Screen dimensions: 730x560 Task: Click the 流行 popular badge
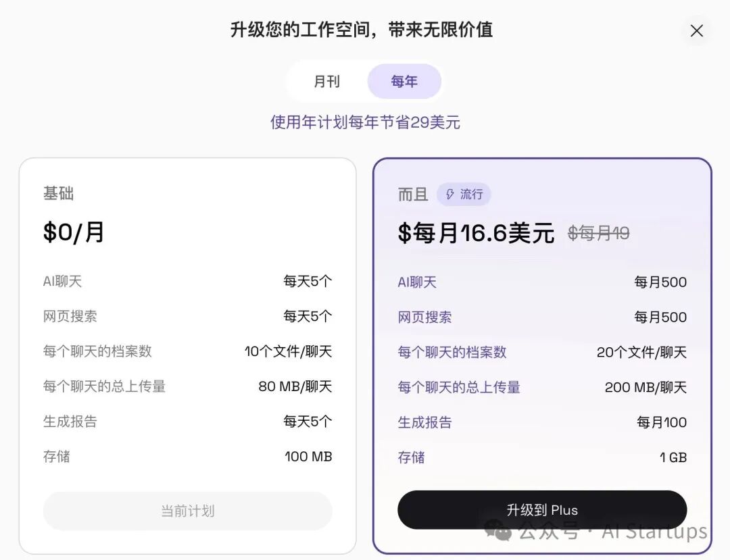point(464,194)
